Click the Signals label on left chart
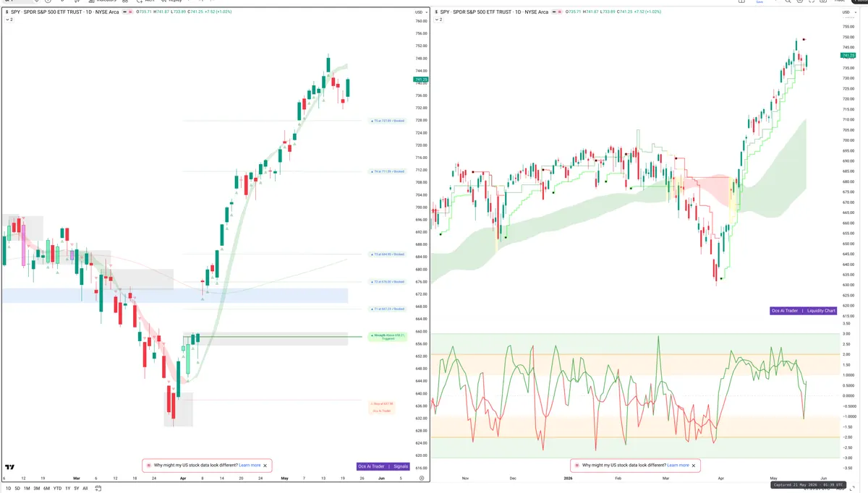The width and height of the screenshot is (868, 493). [x=401, y=466]
